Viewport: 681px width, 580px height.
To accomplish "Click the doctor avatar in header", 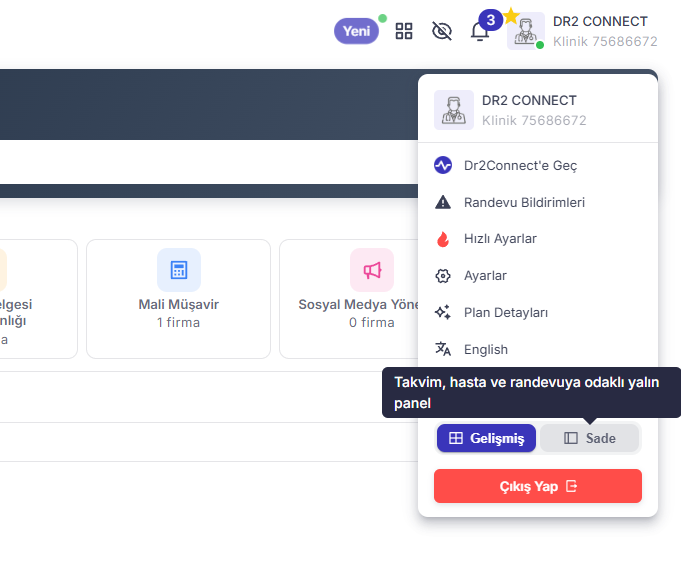I will point(526,31).
